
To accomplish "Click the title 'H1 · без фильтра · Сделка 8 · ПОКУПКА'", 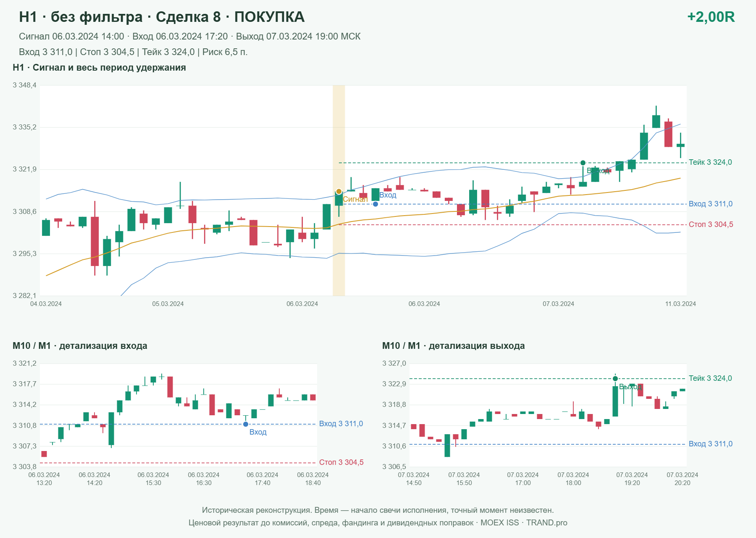I will click(x=162, y=17).
